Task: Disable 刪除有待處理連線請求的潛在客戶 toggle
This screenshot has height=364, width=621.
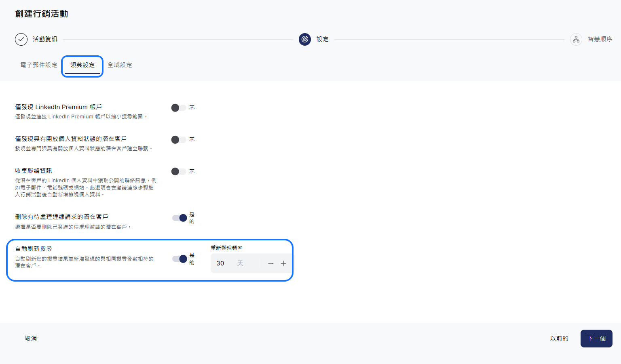Action: click(x=180, y=218)
